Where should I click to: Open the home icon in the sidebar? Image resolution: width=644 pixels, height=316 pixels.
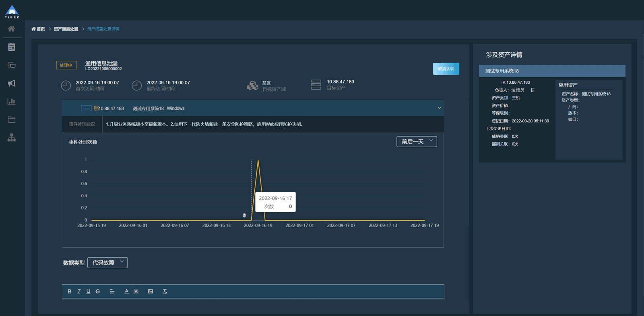tap(11, 29)
